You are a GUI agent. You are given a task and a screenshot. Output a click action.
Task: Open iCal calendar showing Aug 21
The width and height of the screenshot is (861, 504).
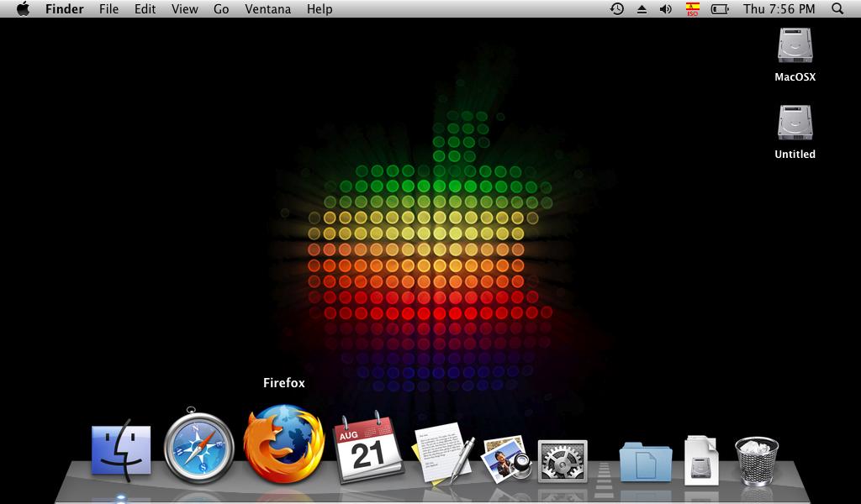coord(367,448)
